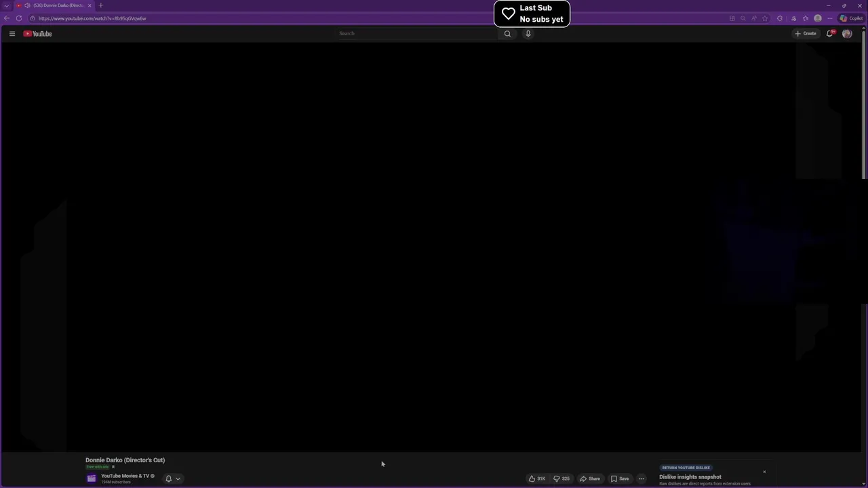The image size is (868, 488).
Task: Reload the page with the refresh icon
Action: pos(19,18)
